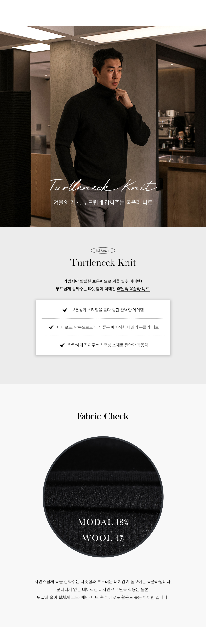The width and height of the screenshot is (206, 644).
Task: Click 가볍지만 확실한 보온력 description line
Action: [103, 281]
